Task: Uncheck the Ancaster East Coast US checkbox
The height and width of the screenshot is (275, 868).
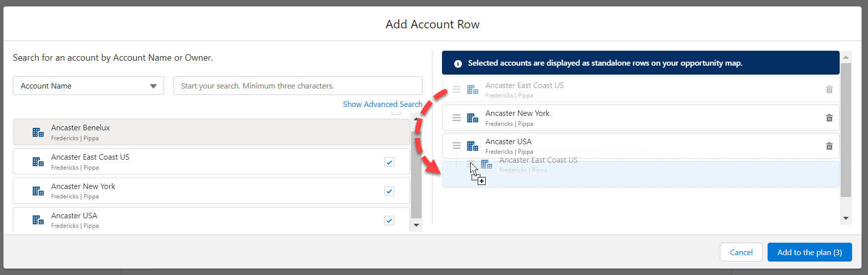Action: click(x=389, y=162)
